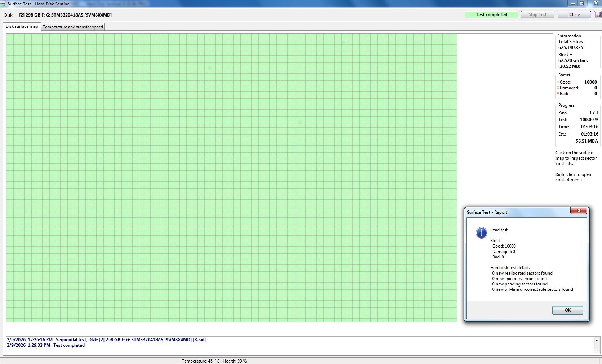The image size is (602, 364).
Task: Click the green Good status color swatch
Action: click(558, 82)
